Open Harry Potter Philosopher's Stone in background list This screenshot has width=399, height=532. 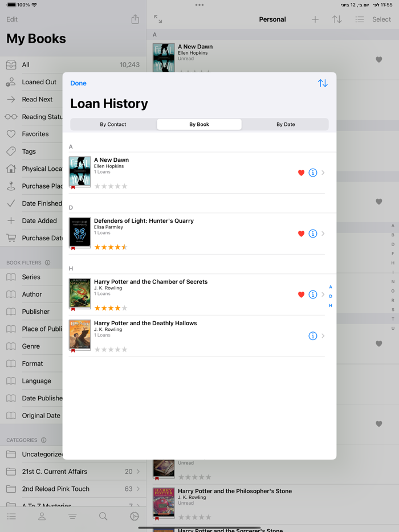(x=272, y=504)
